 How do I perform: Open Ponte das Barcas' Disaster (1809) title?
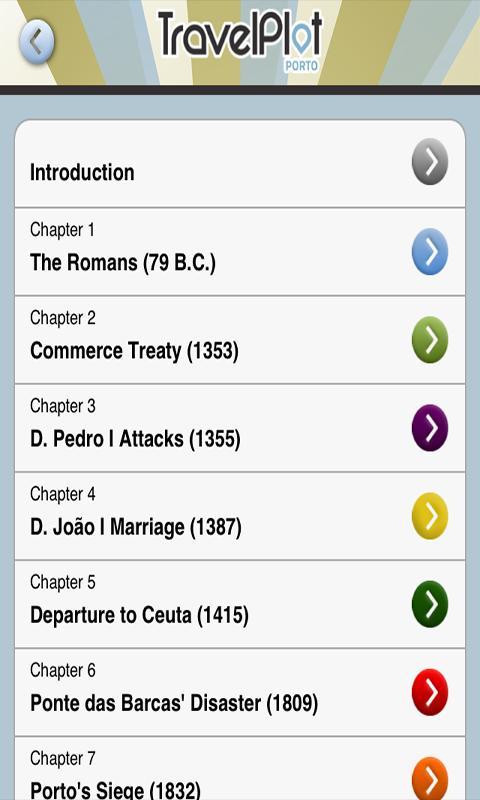pos(174,704)
